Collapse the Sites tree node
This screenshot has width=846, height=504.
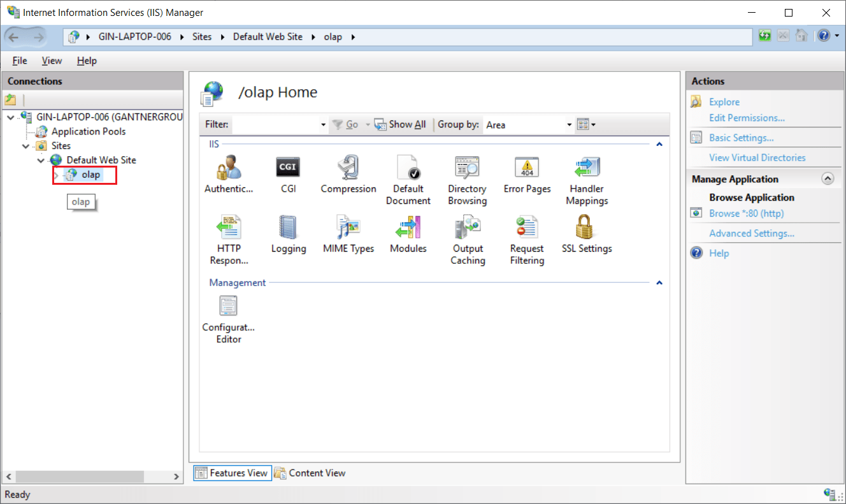pos(25,146)
